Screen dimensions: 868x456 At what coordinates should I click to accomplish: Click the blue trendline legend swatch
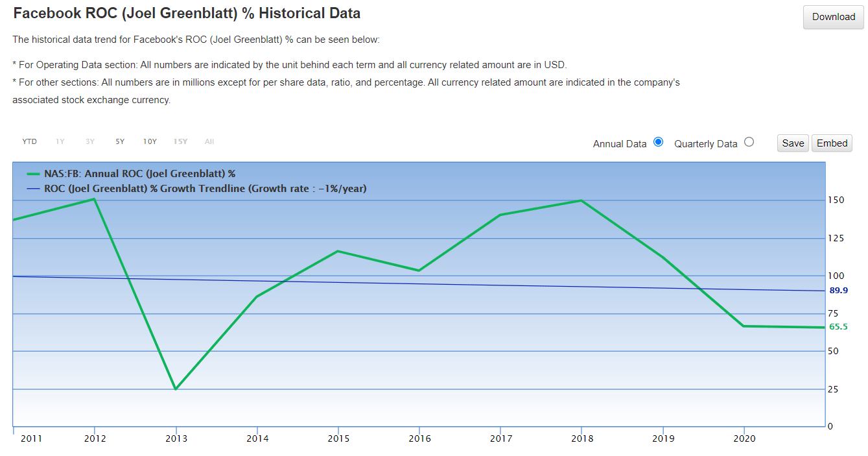33,189
